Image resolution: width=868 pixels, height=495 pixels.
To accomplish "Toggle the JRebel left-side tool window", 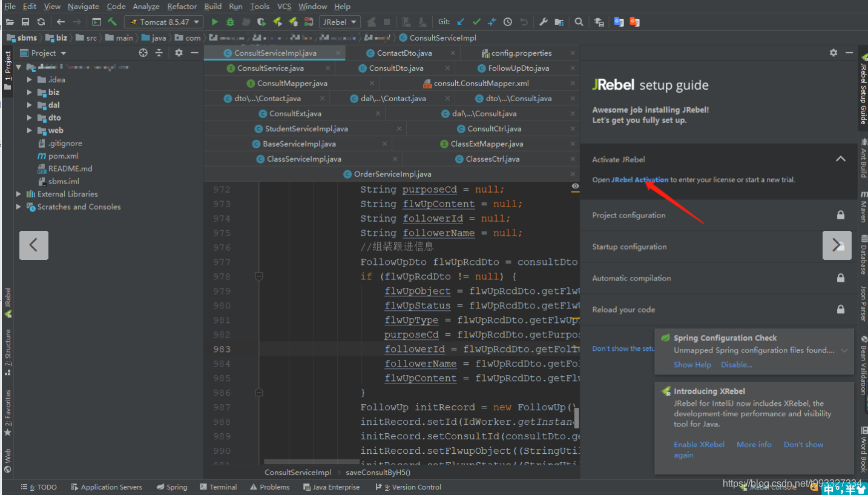I will pyautogui.click(x=8, y=302).
